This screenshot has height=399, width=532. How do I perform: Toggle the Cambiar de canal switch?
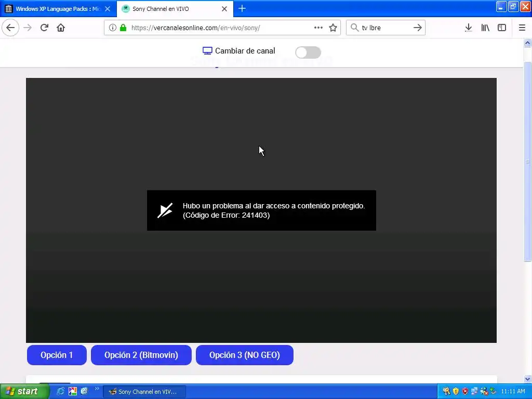(x=308, y=52)
